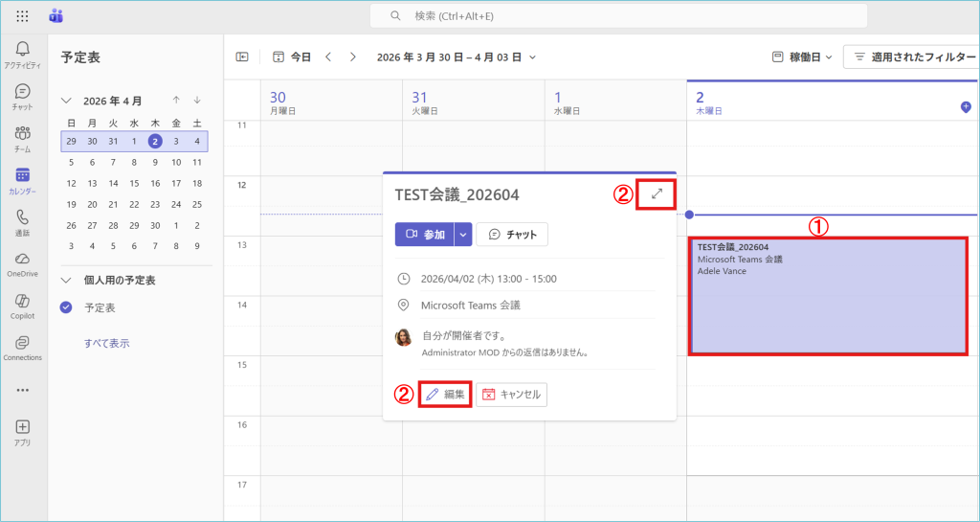Open Calls in the left sidebar
Viewport: 980px width, 522px height.
coord(23,221)
